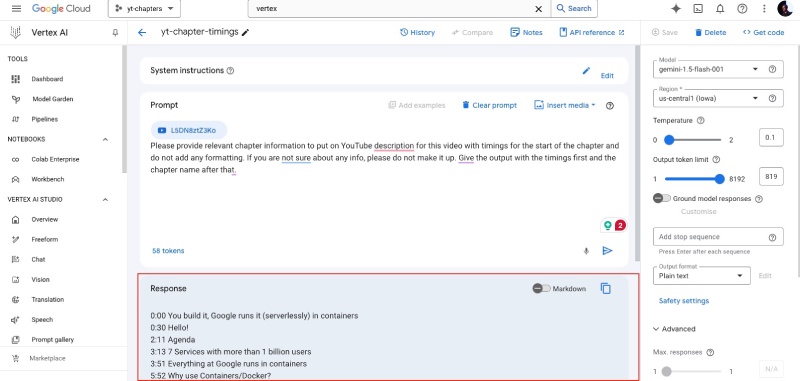
Task: Click Get code
Action: (x=763, y=33)
